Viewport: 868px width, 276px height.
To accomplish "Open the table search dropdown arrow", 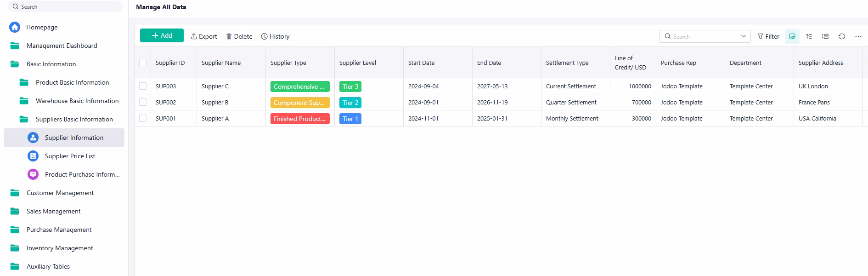I will (743, 36).
